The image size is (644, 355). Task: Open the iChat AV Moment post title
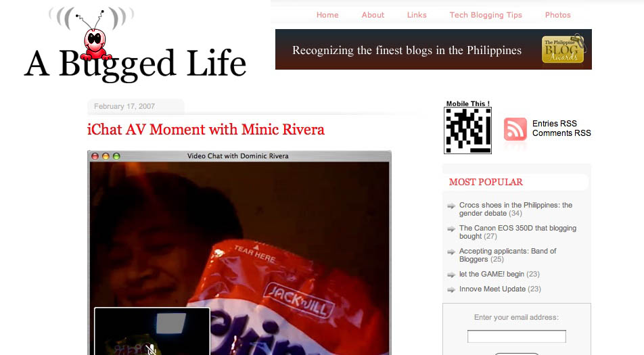click(x=206, y=129)
